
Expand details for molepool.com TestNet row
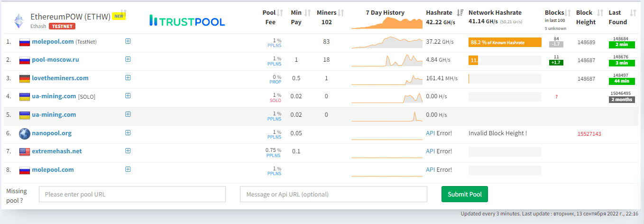128,41
